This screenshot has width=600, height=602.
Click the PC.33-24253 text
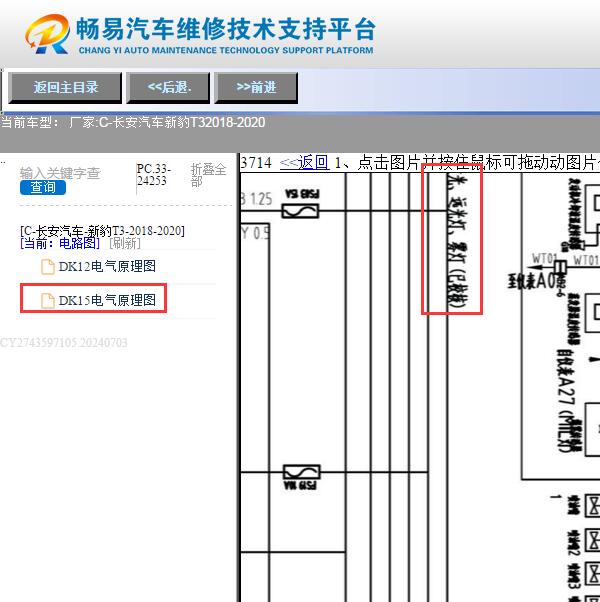coord(154,175)
